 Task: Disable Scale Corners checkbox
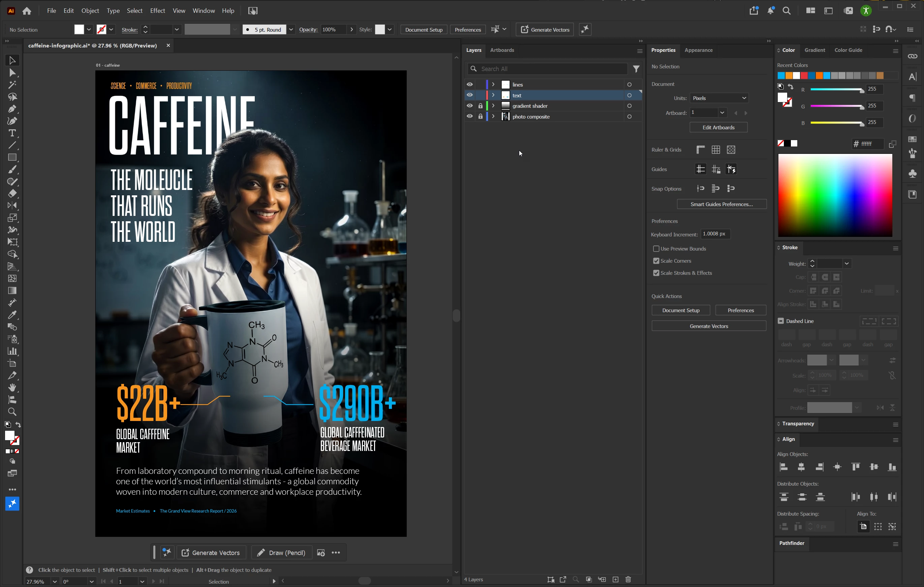[x=656, y=261]
